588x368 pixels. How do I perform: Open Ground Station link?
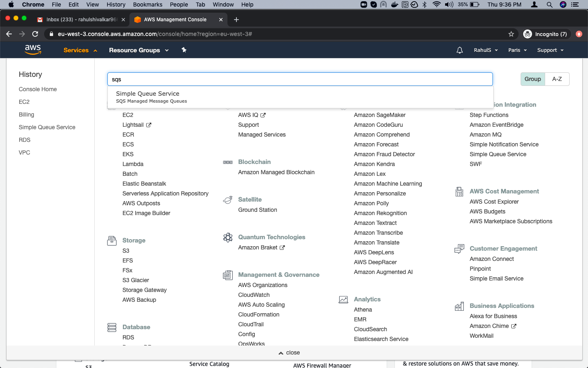(257, 210)
